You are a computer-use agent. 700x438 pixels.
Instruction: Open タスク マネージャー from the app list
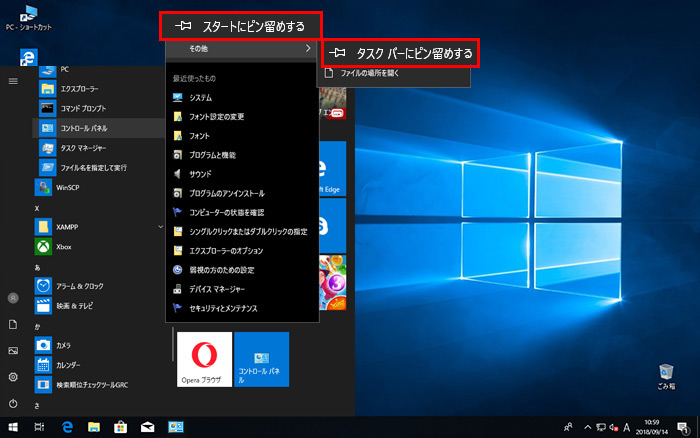coord(98,148)
